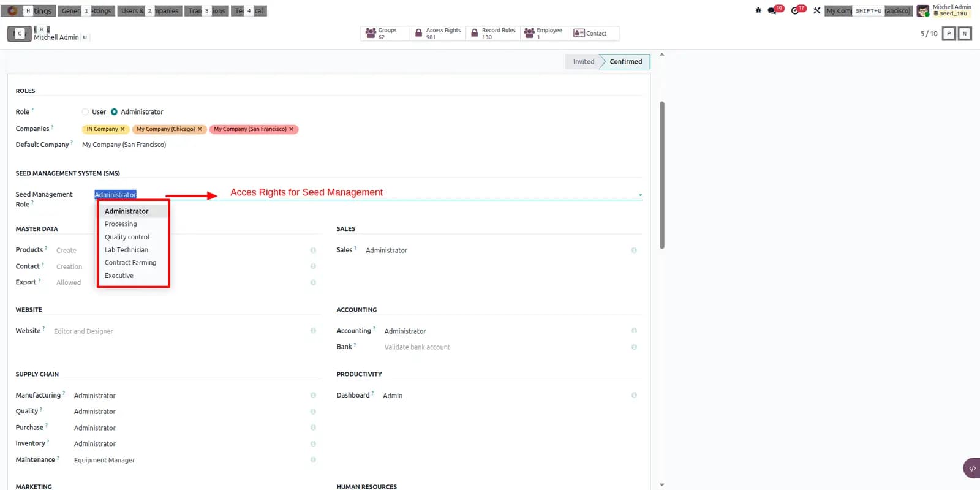
Task: Open the Groups 62 stat button
Action: point(385,33)
